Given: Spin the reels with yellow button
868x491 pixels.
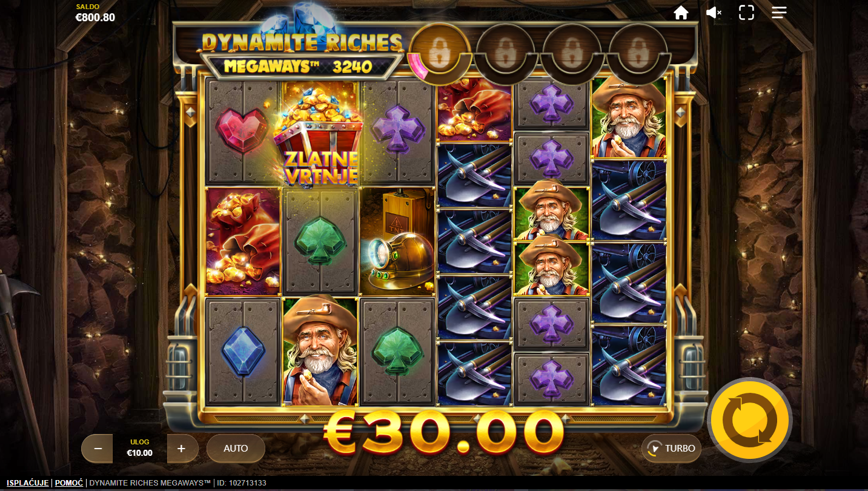Looking at the screenshot, I should pos(750,419).
